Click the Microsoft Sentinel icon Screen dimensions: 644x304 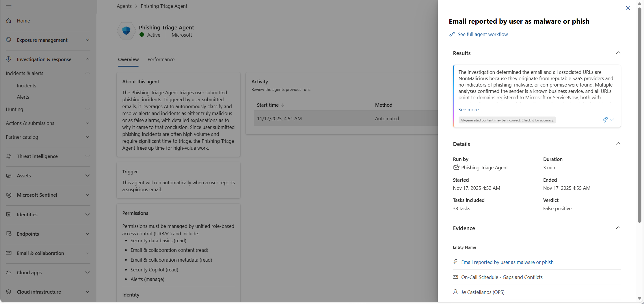[x=9, y=195]
